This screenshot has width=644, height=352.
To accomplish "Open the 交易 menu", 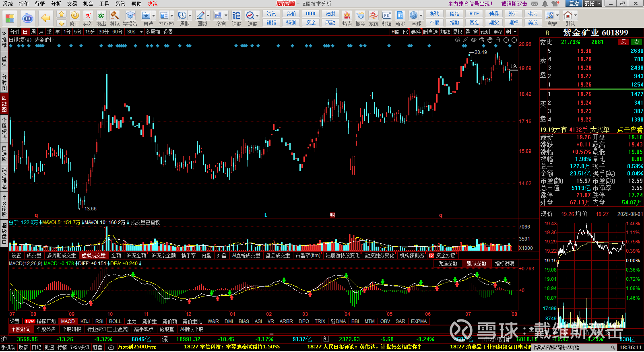I will pyautogui.click(x=72, y=4).
